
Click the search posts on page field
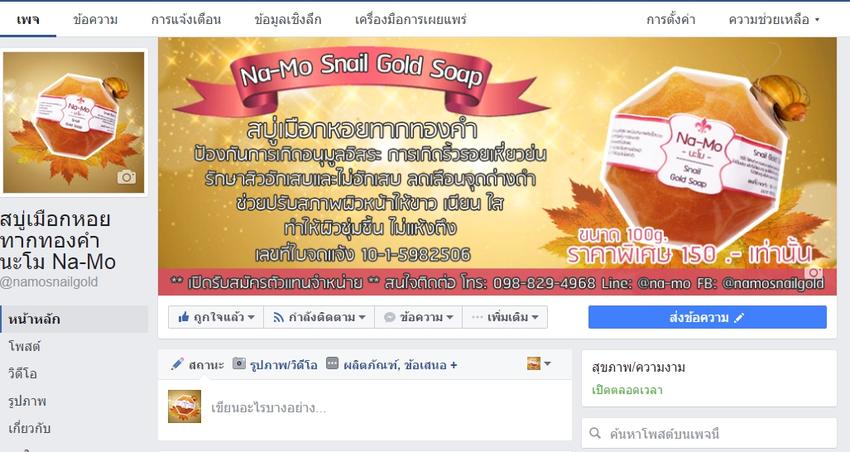(x=709, y=433)
